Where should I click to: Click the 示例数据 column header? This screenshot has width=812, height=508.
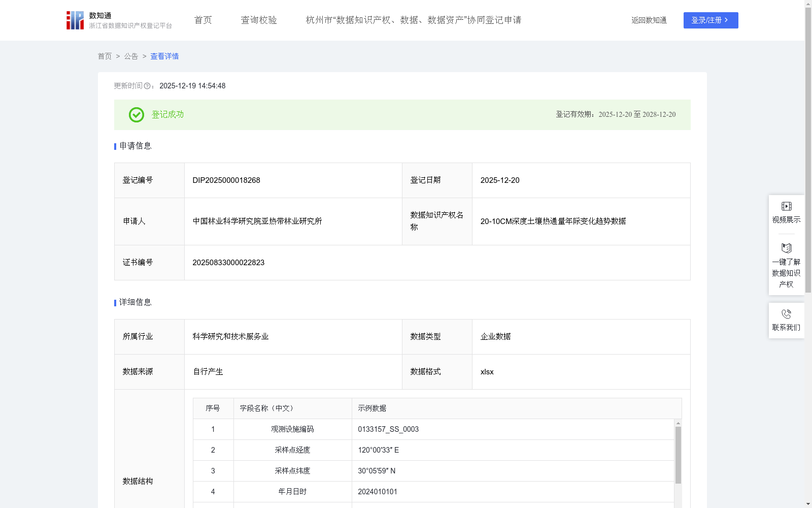(517, 408)
